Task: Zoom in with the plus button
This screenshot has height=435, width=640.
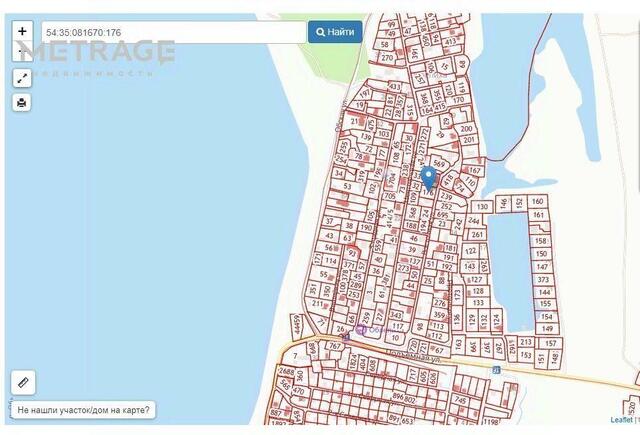Action: pos(22,31)
